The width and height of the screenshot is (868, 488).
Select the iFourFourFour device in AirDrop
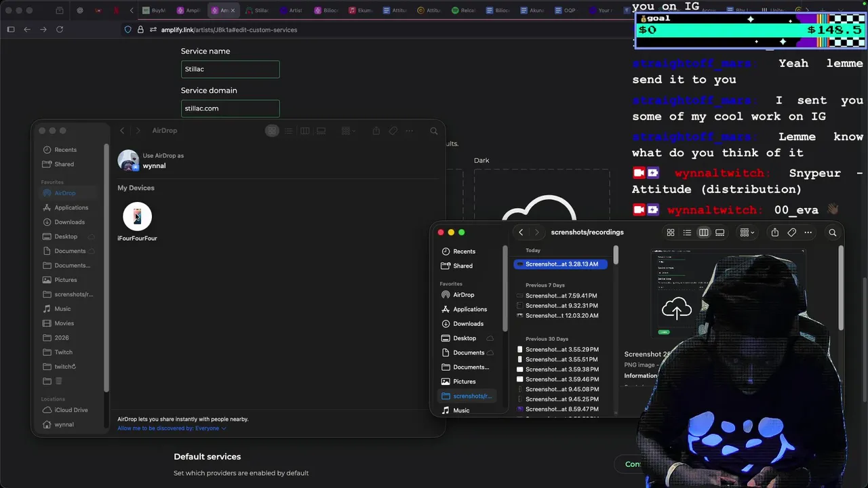click(x=137, y=222)
